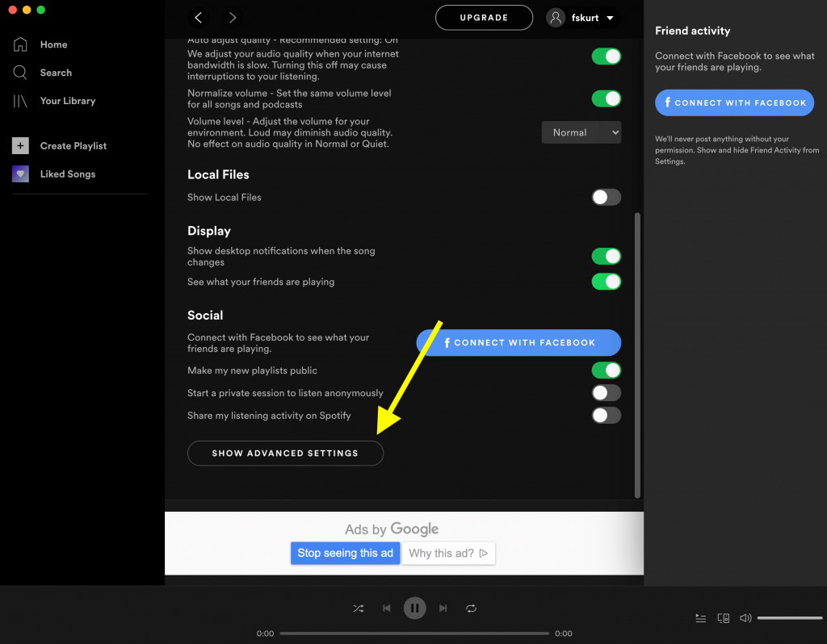Mute with the speaker icon
827x644 pixels.
pos(745,618)
